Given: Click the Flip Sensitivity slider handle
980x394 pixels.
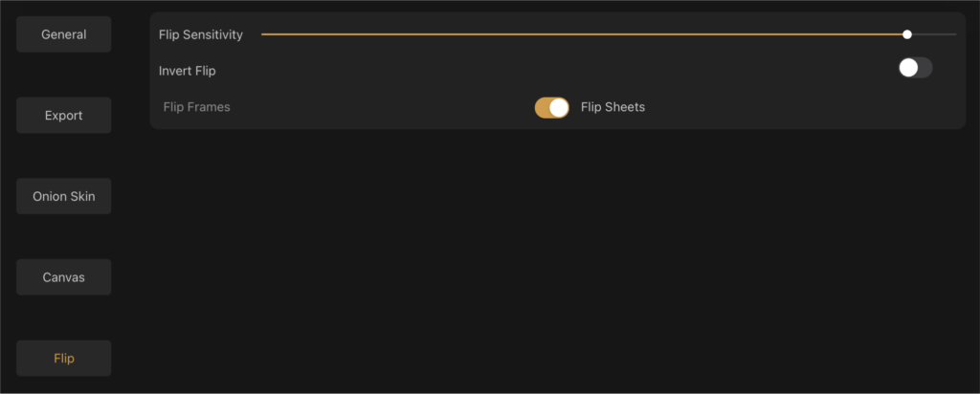Looking at the screenshot, I should pos(907,34).
